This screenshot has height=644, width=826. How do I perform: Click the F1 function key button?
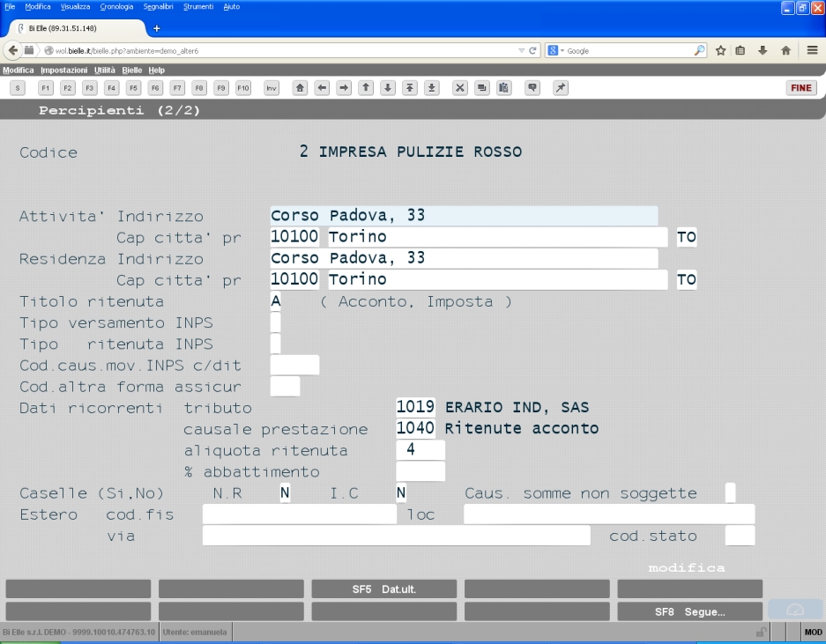tap(46, 88)
